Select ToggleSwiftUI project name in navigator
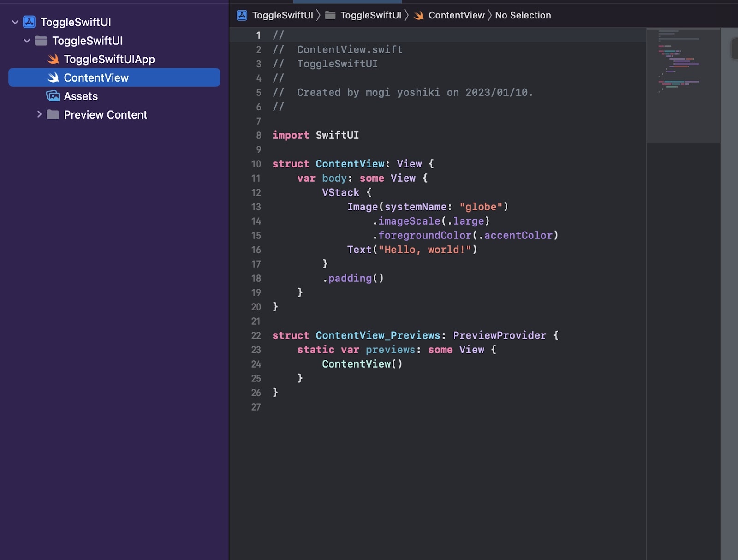Screen dimensions: 738x560 76,22
